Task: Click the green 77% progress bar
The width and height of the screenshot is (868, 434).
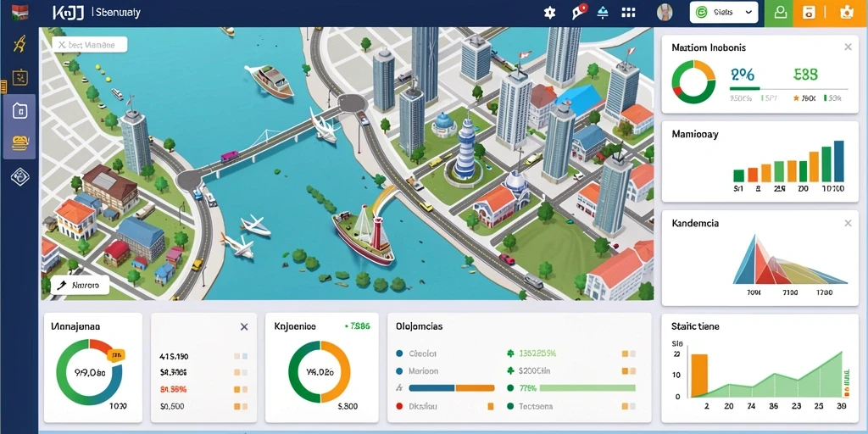Action: [587, 388]
